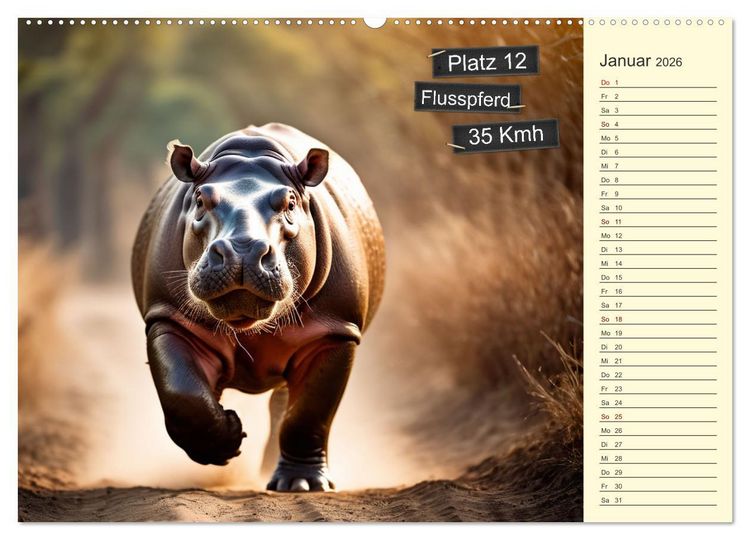Select the 'So 4' calendar row
The image size is (750, 540).
pyautogui.click(x=658, y=124)
